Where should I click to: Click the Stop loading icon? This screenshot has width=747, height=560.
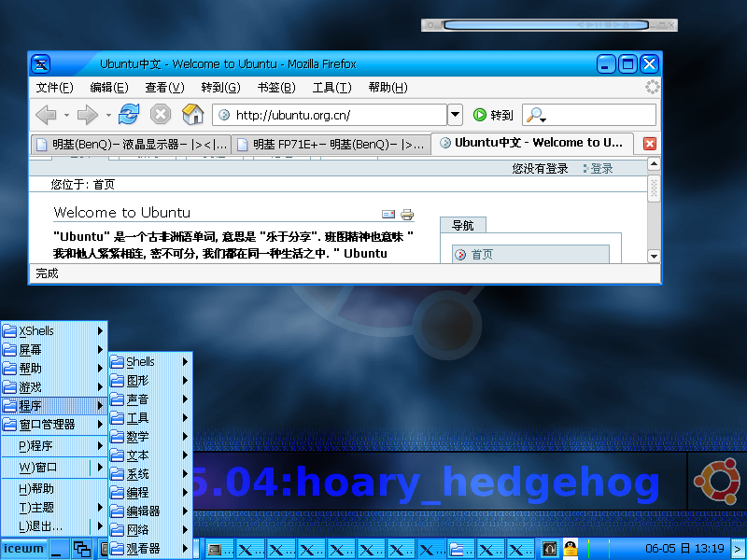pos(161,114)
